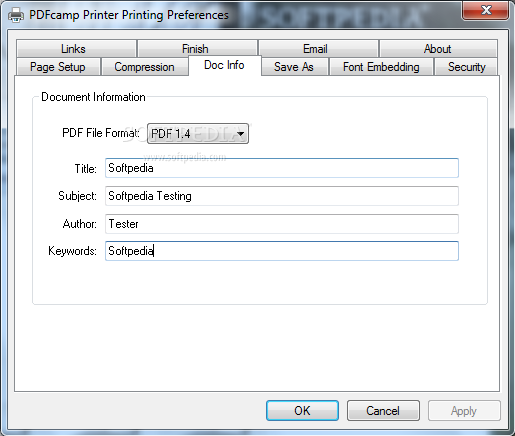
Task: Click the 'Title:' label
Action: click(86, 169)
